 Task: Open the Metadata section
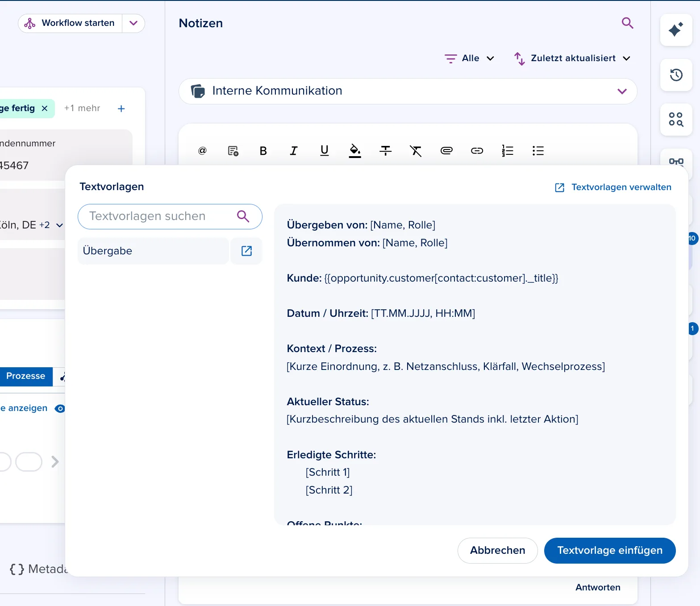point(38,569)
